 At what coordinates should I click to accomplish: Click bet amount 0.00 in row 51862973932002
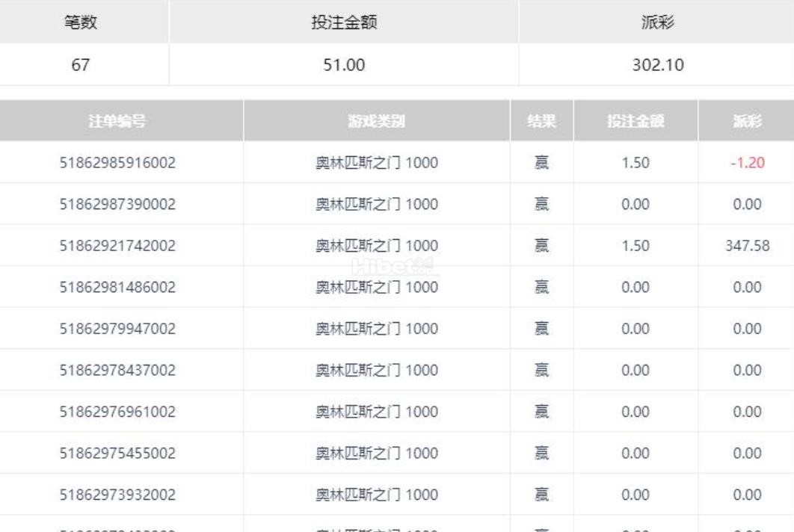[x=635, y=495]
